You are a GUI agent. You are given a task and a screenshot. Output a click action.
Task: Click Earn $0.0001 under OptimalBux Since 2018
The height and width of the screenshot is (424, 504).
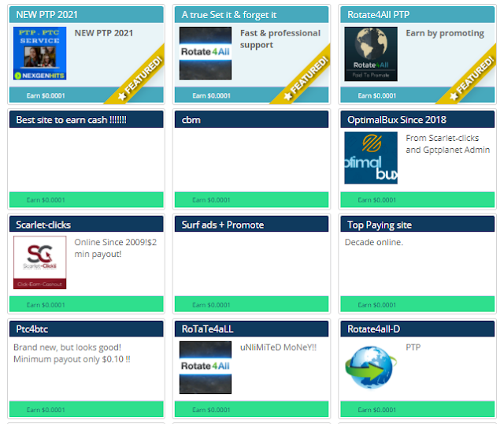(417, 199)
